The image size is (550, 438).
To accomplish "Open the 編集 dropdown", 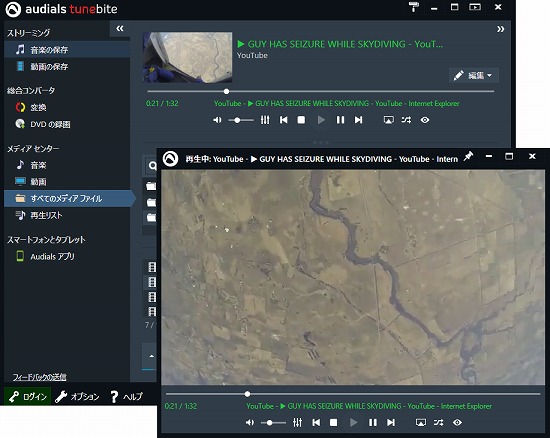I will pos(474,75).
